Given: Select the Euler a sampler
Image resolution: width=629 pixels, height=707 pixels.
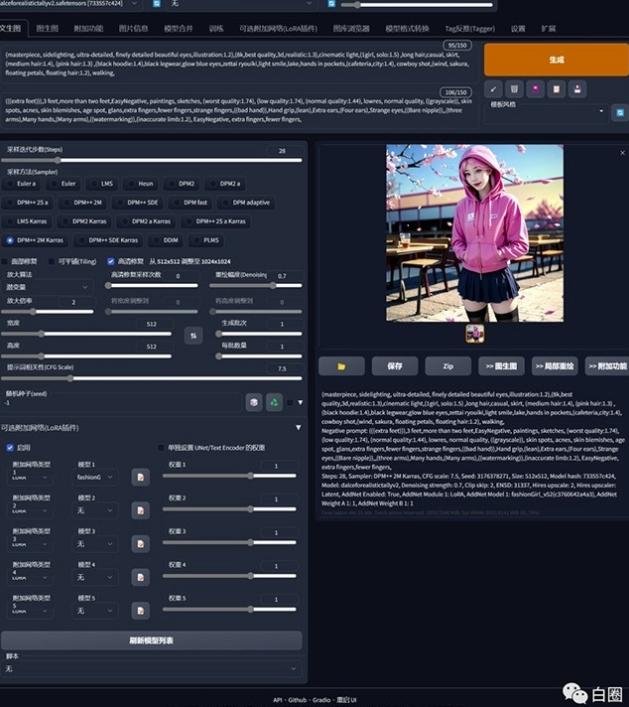Looking at the screenshot, I should pos(21,184).
